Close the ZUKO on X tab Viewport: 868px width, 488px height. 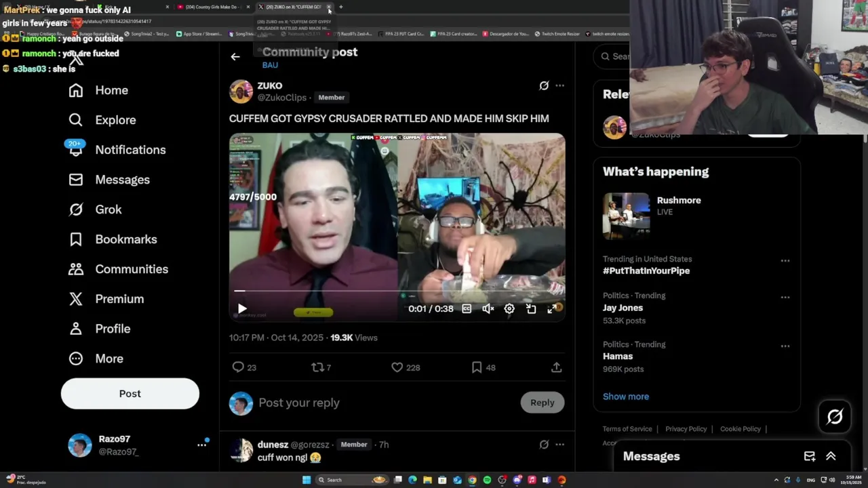(x=329, y=7)
